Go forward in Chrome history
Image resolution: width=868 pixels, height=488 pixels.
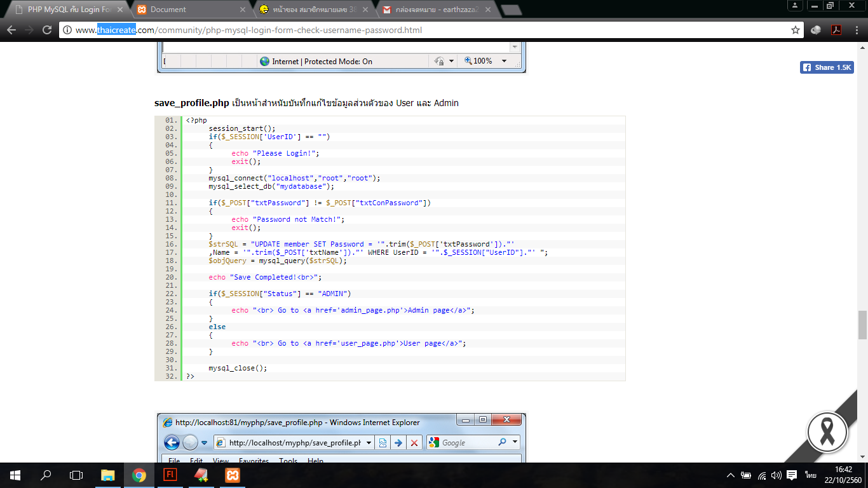click(29, 30)
